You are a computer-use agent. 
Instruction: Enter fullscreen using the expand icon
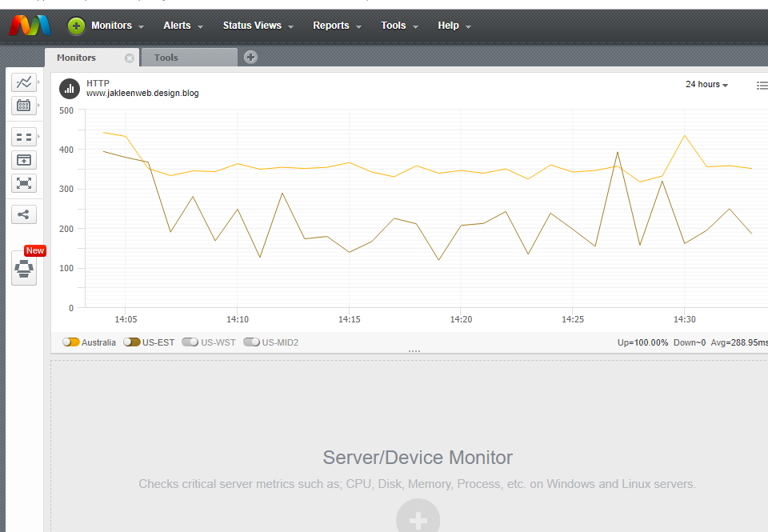23,183
